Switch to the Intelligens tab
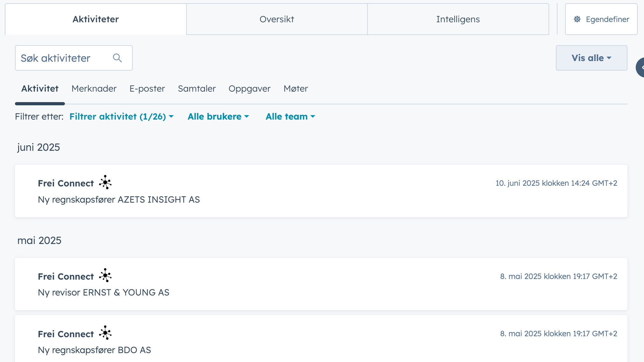The height and width of the screenshot is (362, 644). point(458,19)
